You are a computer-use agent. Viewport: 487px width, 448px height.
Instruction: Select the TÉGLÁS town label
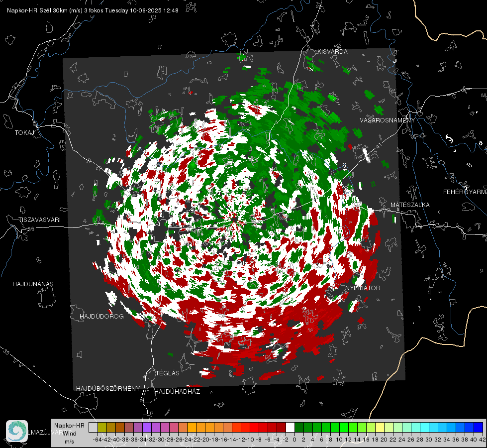[x=168, y=373]
